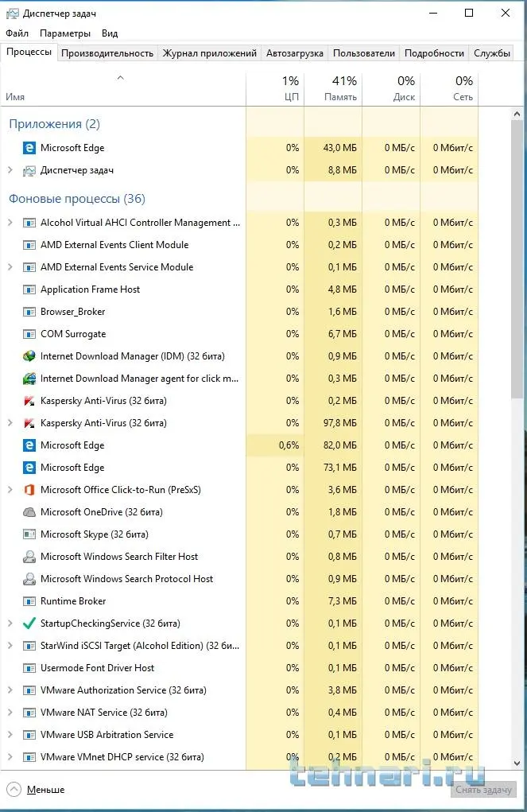Sort processes by the ЦП column header
527x812 pixels.
coord(275,88)
